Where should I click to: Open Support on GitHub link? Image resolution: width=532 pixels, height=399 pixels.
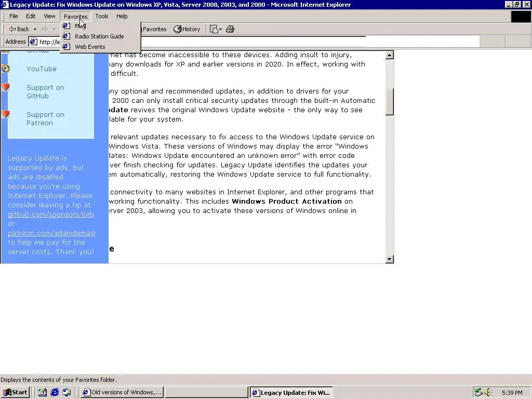[45, 91]
